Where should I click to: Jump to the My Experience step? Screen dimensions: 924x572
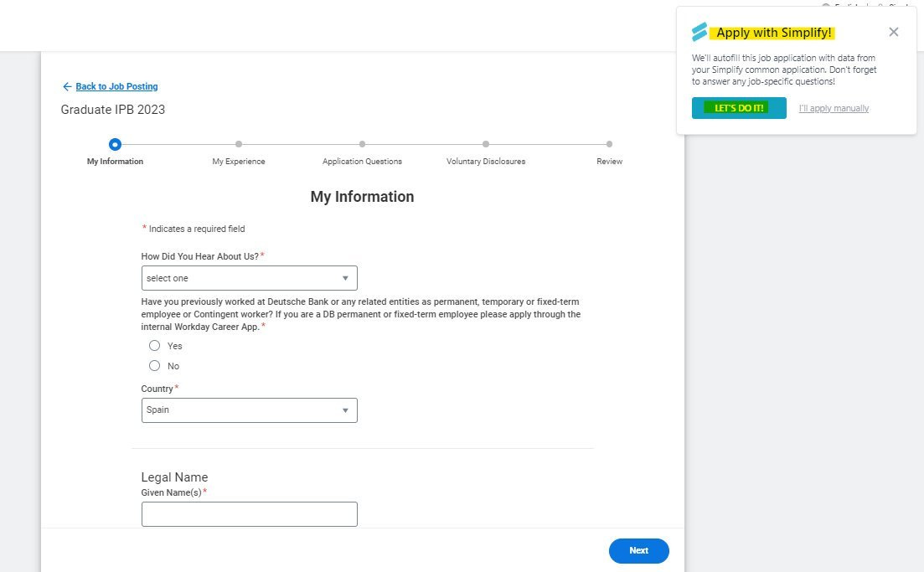coord(239,144)
